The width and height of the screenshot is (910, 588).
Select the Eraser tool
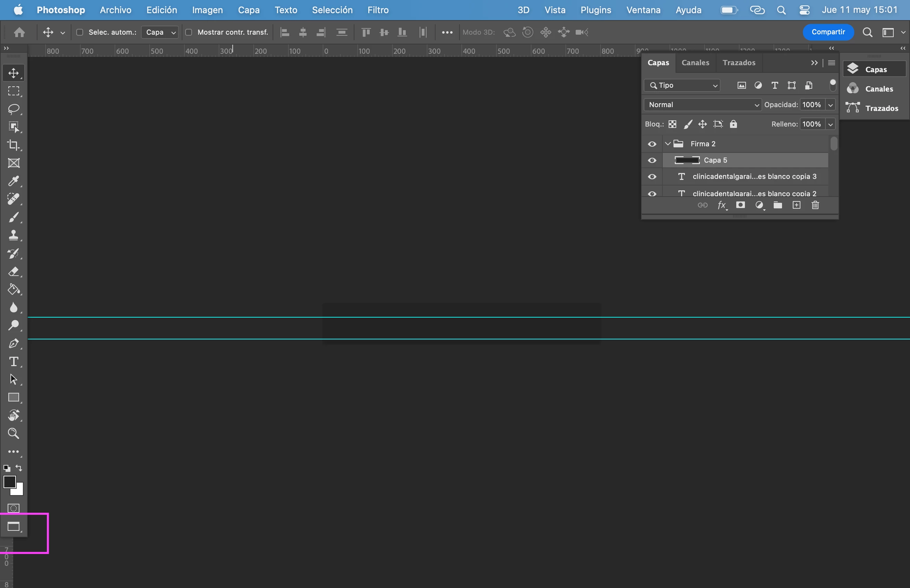[14, 271]
